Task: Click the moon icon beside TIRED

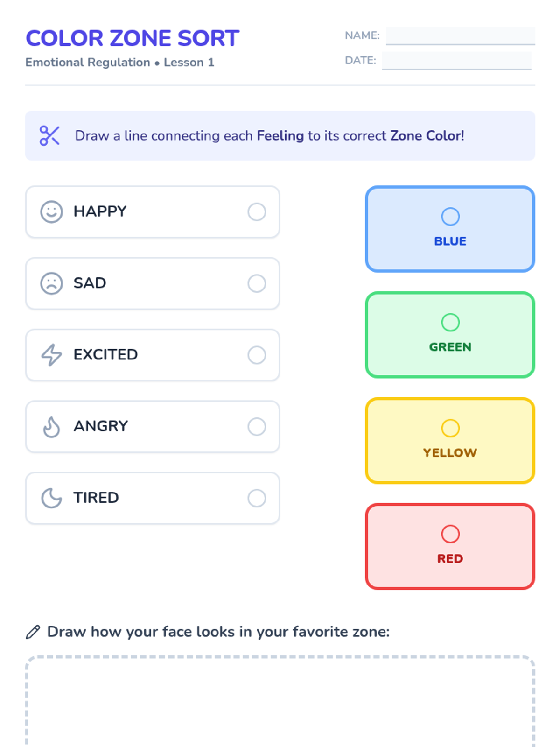Action: (51, 498)
